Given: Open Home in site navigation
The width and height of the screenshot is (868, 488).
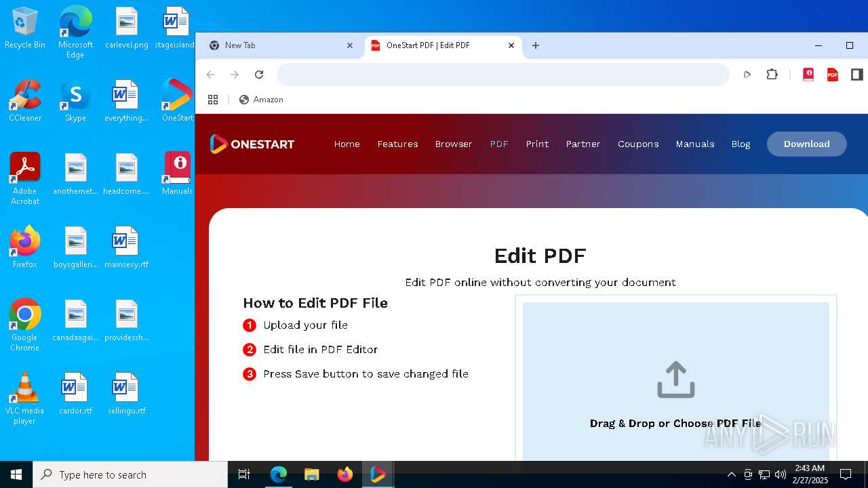Looking at the screenshot, I should pyautogui.click(x=347, y=144).
